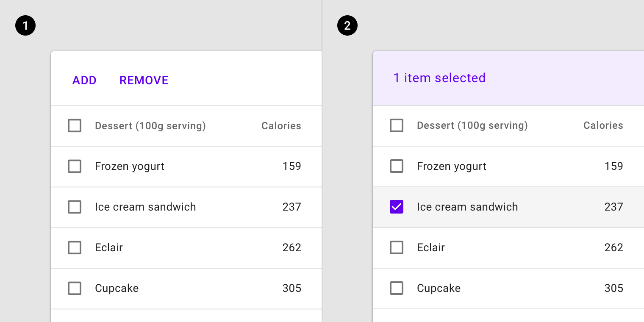Click the number 2 circle badge
644x322 pixels.
347,26
